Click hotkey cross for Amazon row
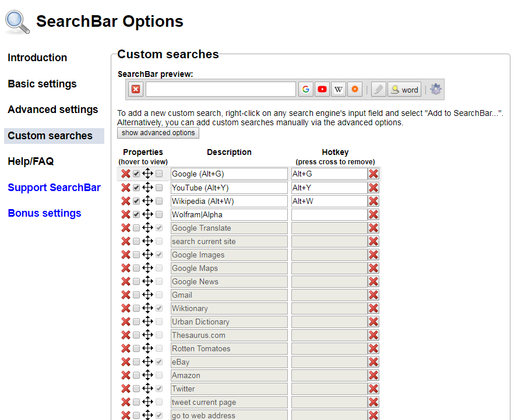The height and width of the screenshot is (420, 525). tap(374, 375)
